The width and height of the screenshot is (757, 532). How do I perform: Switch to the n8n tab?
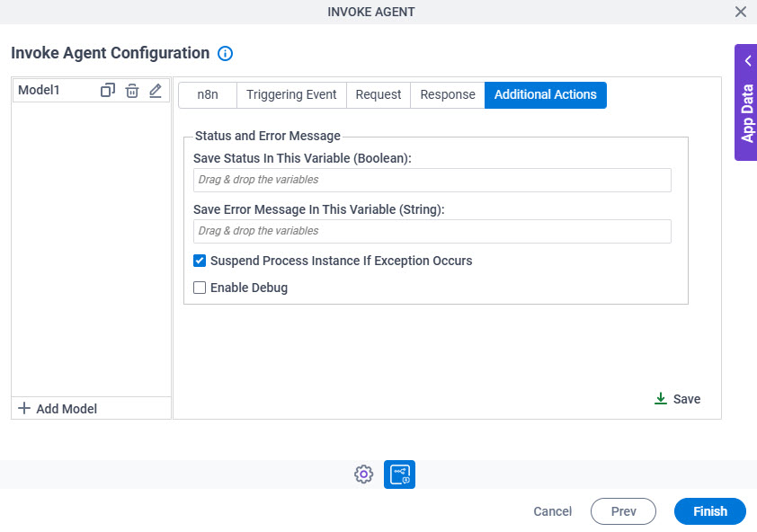(x=208, y=94)
